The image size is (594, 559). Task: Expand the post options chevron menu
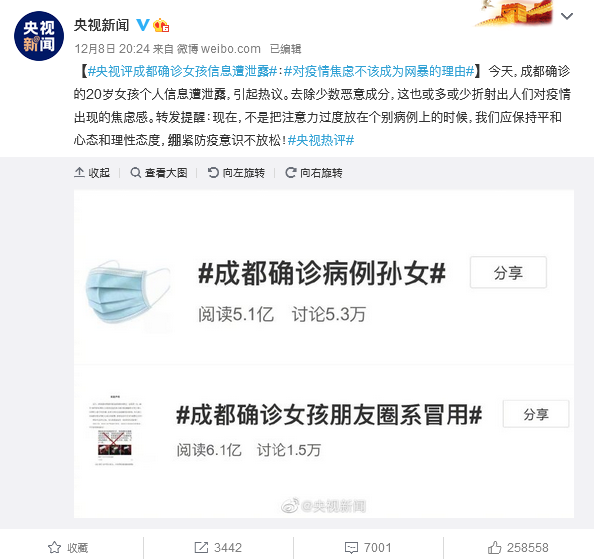(x=567, y=16)
